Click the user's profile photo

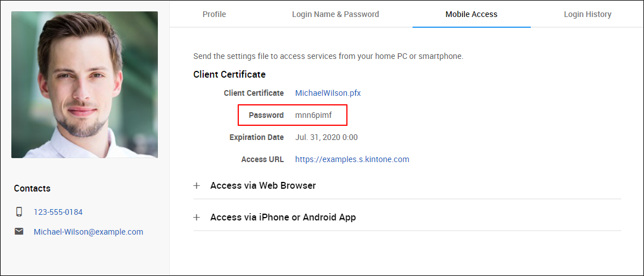point(84,84)
